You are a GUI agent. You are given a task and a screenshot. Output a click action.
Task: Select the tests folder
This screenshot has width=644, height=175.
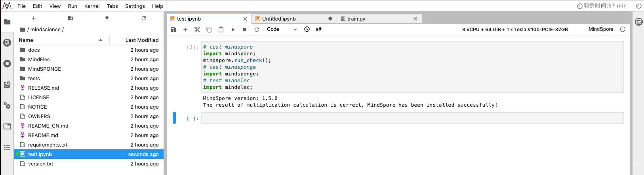(89, 78)
